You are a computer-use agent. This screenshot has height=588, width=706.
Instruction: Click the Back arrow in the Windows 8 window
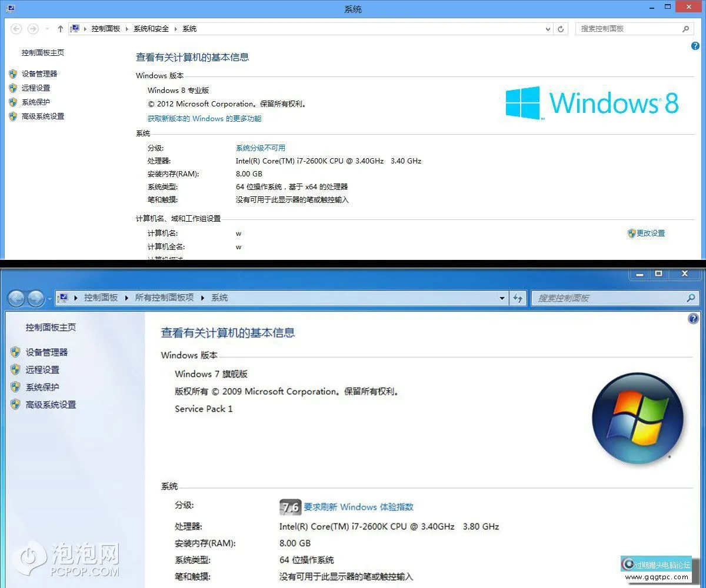click(x=16, y=29)
